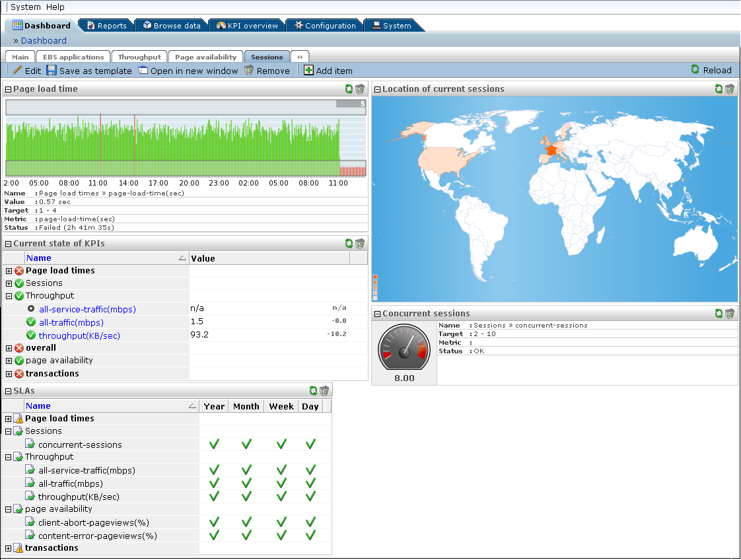This screenshot has height=560, width=741.
Task: Collapse Throughput node in SLAs tree
Action: (8, 458)
